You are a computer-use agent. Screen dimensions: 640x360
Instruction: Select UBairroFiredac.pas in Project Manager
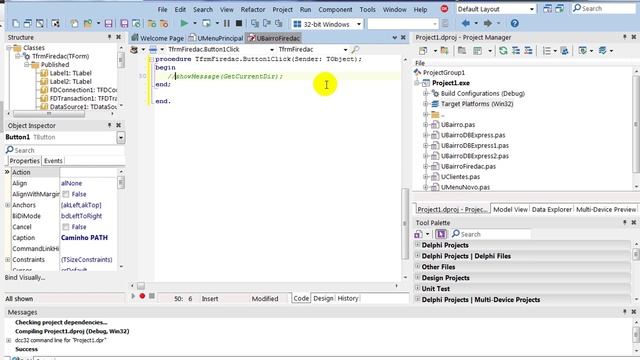468,167
